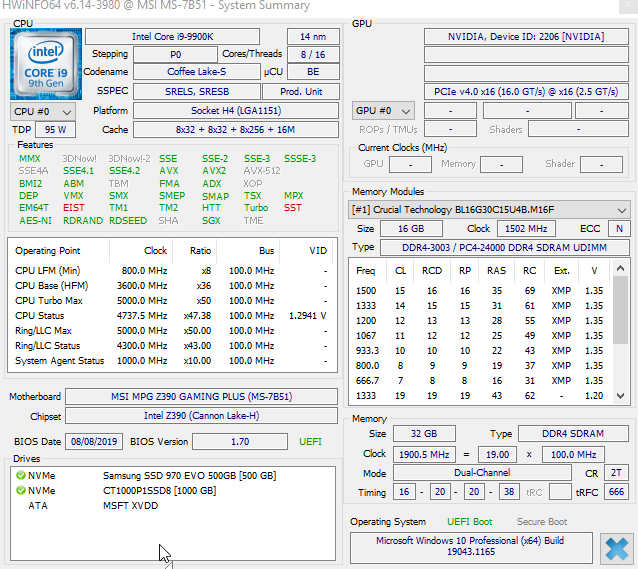This screenshot has height=569, width=638.
Task: Click the System Agent Status row
Action: pyautogui.click(x=172, y=361)
